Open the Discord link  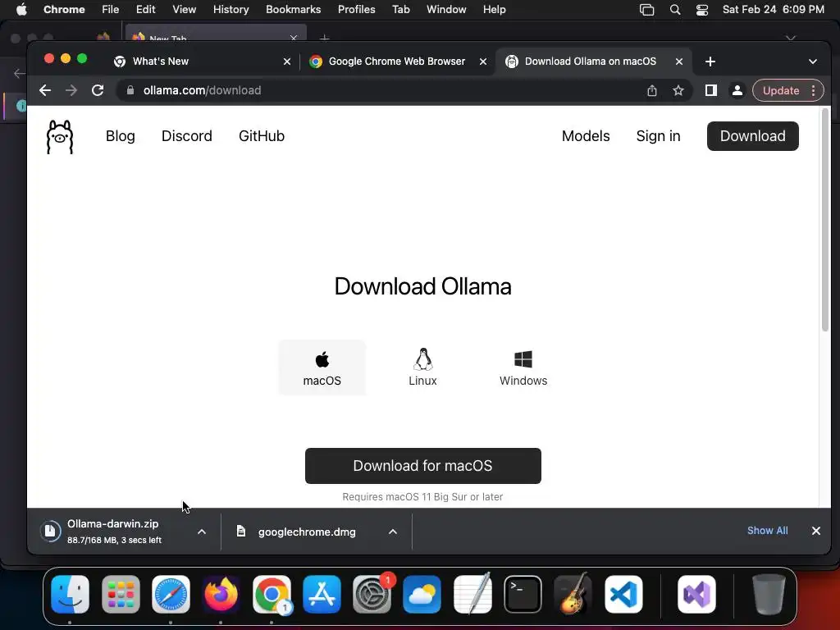click(x=187, y=136)
